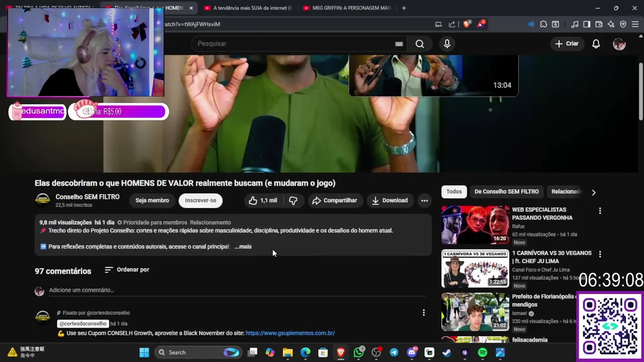The width and height of the screenshot is (644, 362).
Task: Click the install app icon in address bar
Action: click(x=438, y=24)
